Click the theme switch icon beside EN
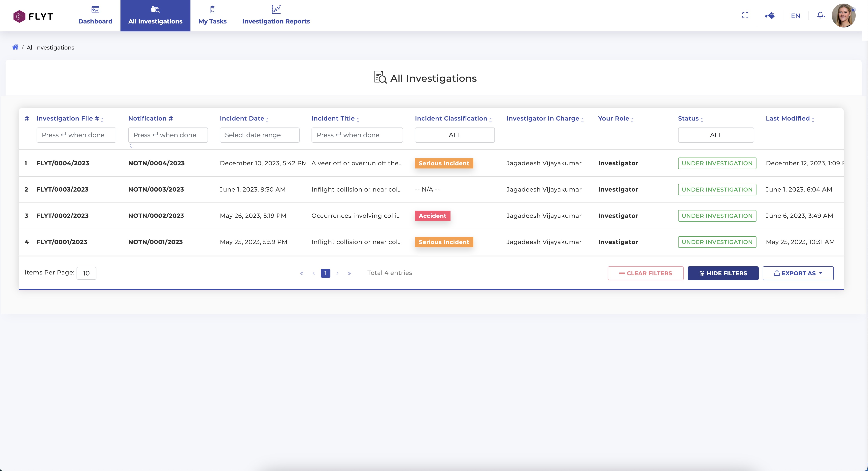This screenshot has height=471, width=868. [x=770, y=16]
